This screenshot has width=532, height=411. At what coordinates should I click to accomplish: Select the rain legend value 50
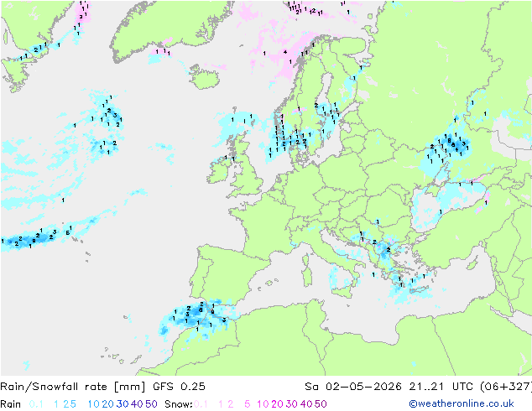pos(151,404)
